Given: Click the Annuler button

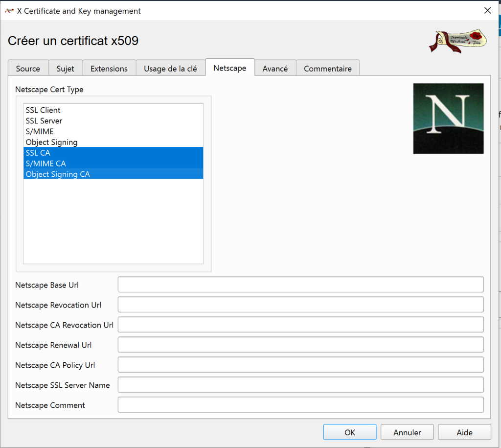Looking at the screenshot, I should tap(407, 432).
